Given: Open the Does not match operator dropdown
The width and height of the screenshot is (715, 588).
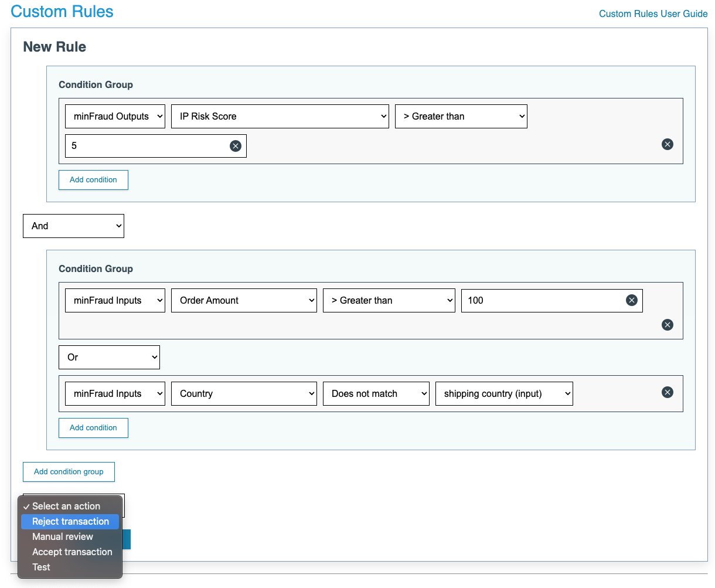Looking at the screenshot, I should (x=376, y=393).
